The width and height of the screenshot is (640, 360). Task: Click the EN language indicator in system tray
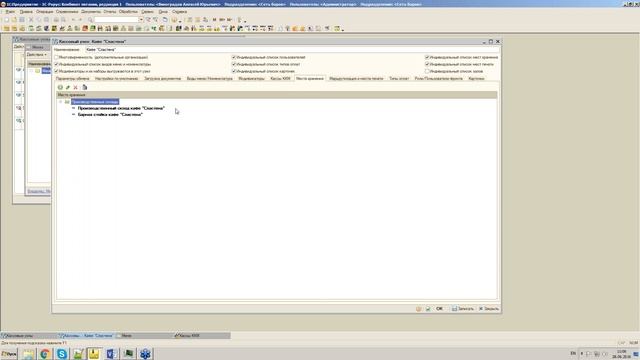(573, 353)
